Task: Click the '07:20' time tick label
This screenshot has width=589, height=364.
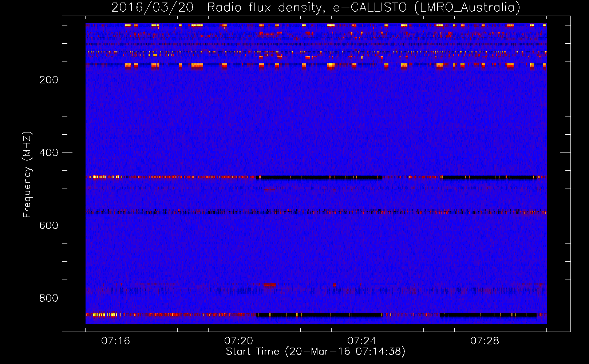Action: pyautogui.click(x=239, y=341)
